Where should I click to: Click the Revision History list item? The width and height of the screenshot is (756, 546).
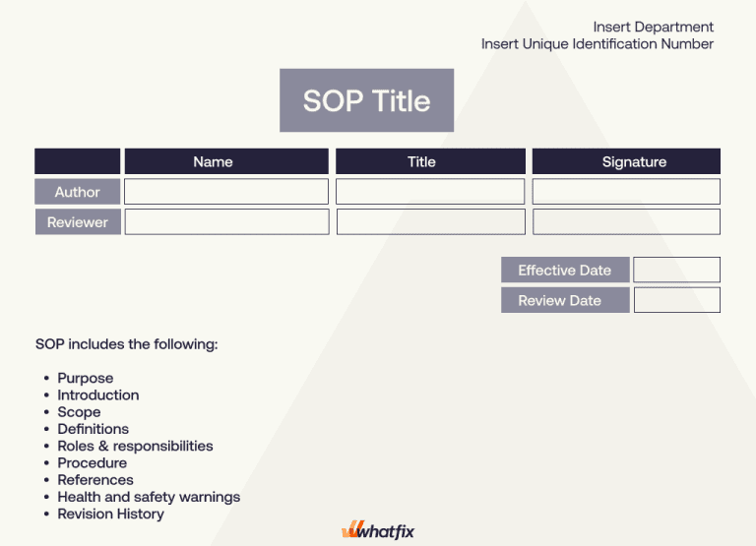110,514
